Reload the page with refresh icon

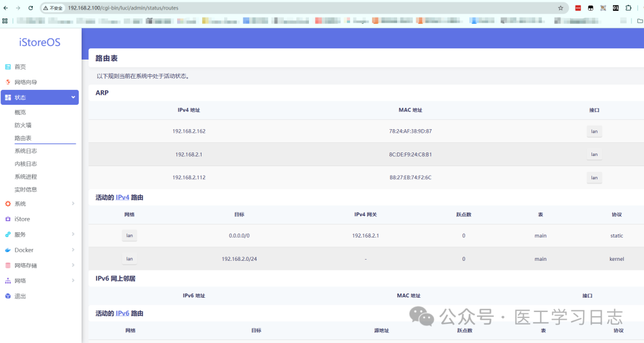pyautogui.click(x=30, y=8)
